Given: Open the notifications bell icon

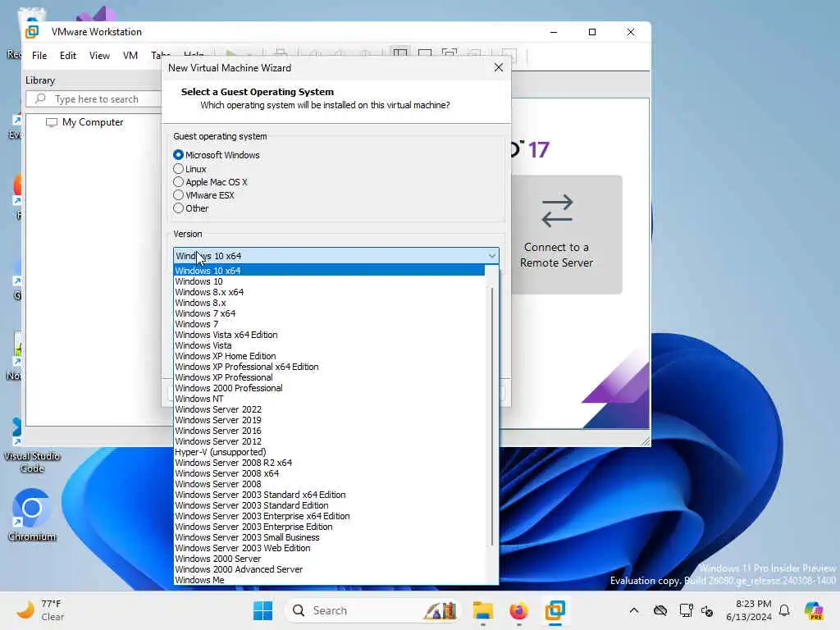Looking at the screenshot, I should coord(784,610).
